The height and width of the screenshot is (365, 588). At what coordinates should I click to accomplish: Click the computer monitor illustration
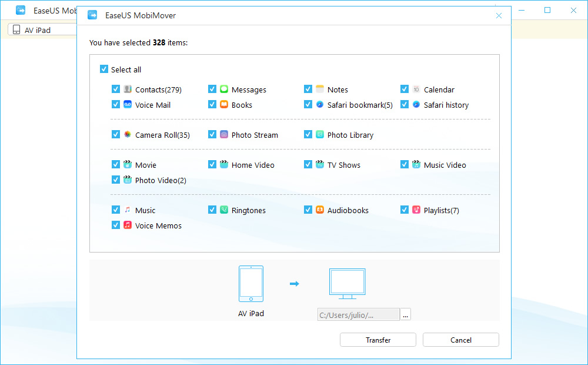(x=347, y=283)
